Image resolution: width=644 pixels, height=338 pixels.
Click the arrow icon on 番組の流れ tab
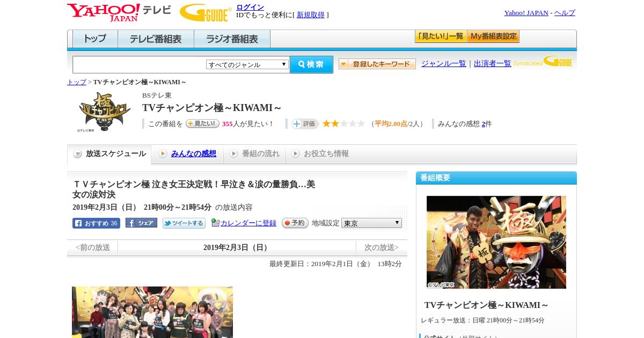pos(233,154)
